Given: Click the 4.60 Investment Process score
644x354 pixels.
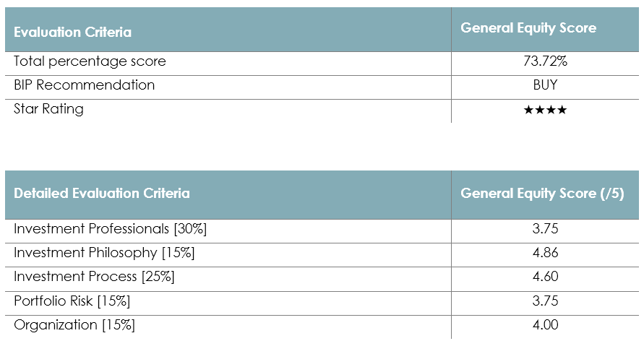Looking at the screenshot, I should tap(545, 277).
